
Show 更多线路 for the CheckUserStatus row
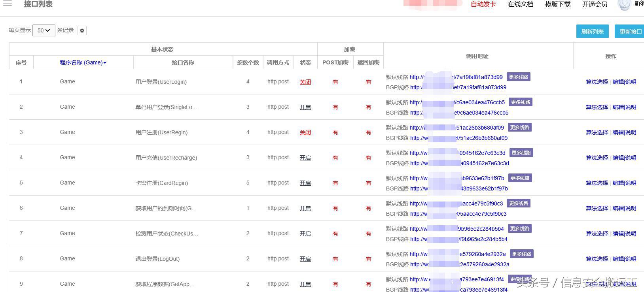pyautogui.click(x=519, y=229)
